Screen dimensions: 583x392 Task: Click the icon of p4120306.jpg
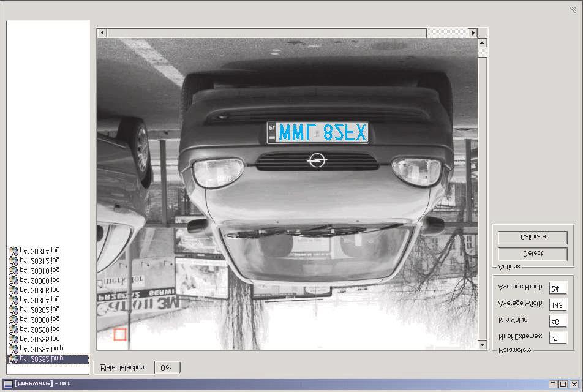tap(13, 291)
